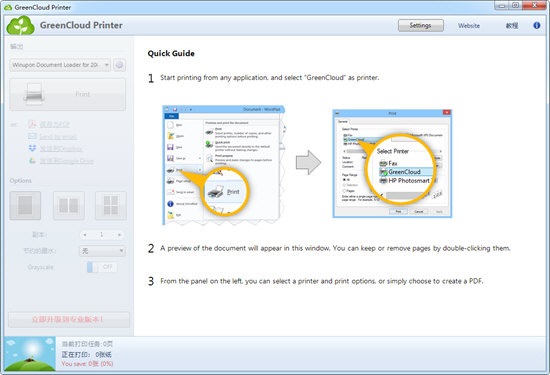
Task: Open the ink saving dropdown showing 无
Action: pos(102,251)
